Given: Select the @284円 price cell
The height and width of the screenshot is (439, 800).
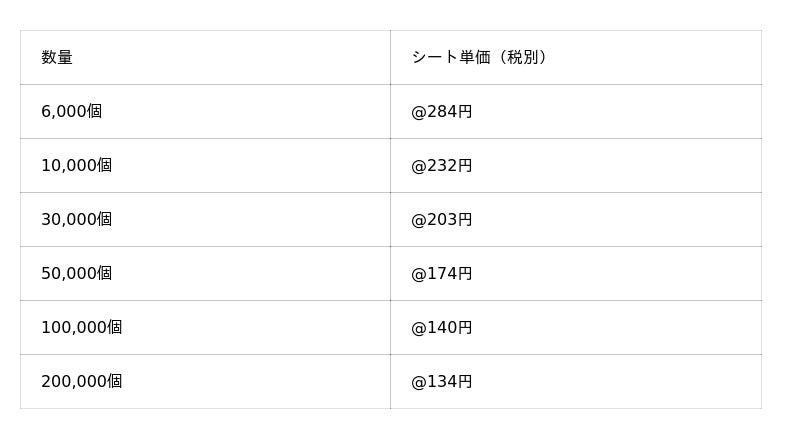Looking at the screenshot, I should coord(442,112).
